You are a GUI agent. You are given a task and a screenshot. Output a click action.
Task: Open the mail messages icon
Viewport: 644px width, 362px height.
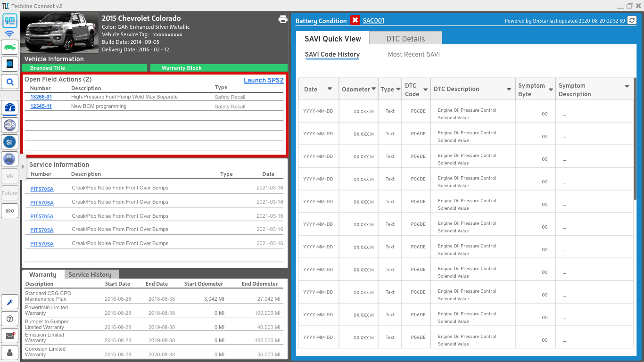10,335
